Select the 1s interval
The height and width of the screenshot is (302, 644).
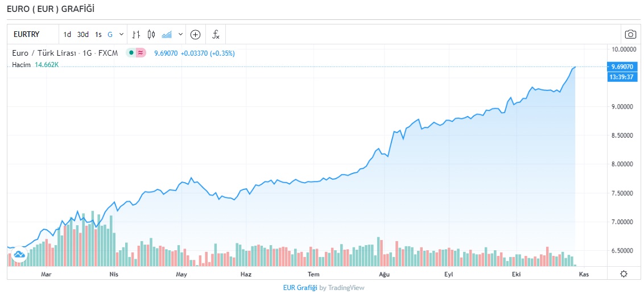pyautogui.click(x=98, y=34)
